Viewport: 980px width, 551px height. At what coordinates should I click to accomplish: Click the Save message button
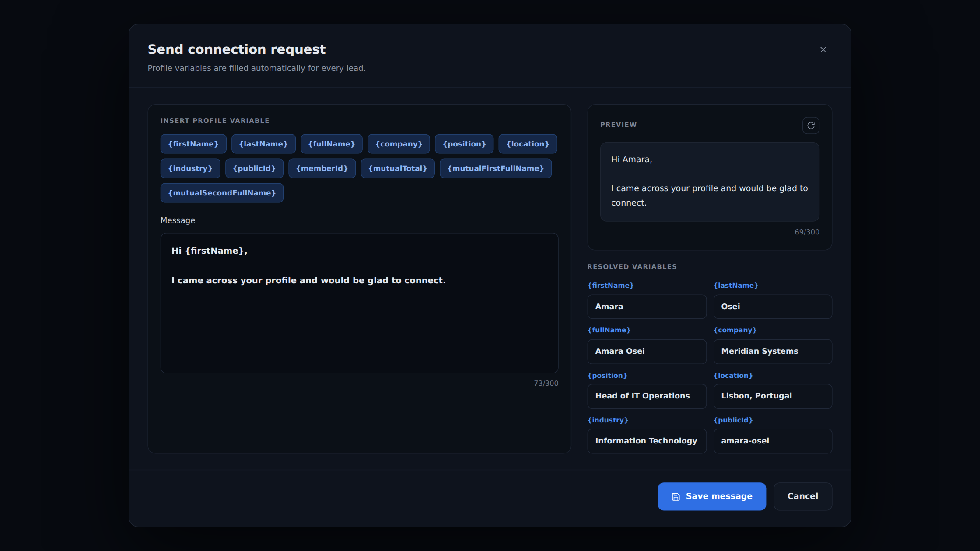[x=712, y=496]
